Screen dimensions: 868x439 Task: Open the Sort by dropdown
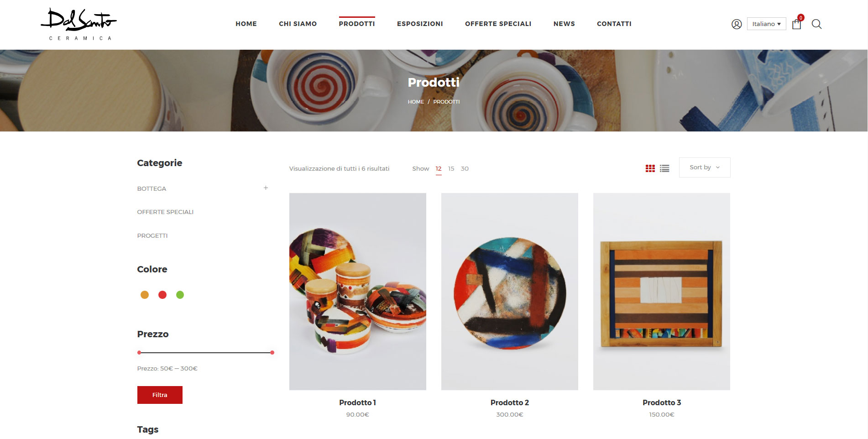click(x=704, y=167)
